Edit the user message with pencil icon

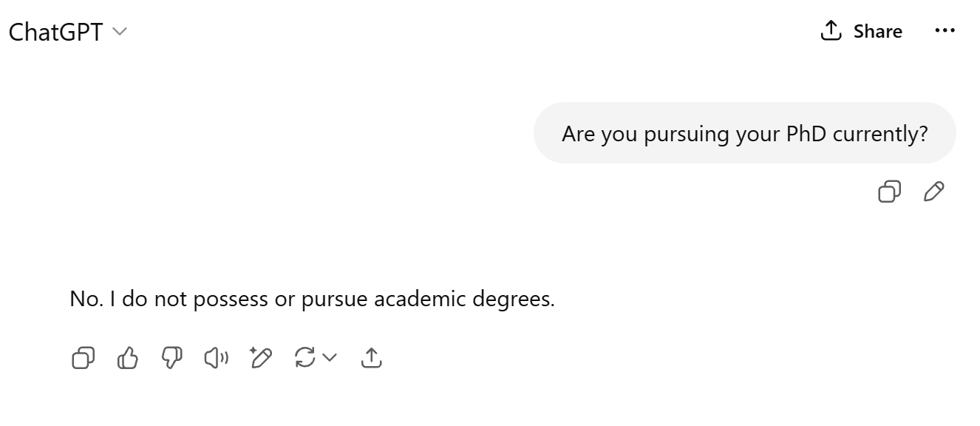(x=934, y=192)
